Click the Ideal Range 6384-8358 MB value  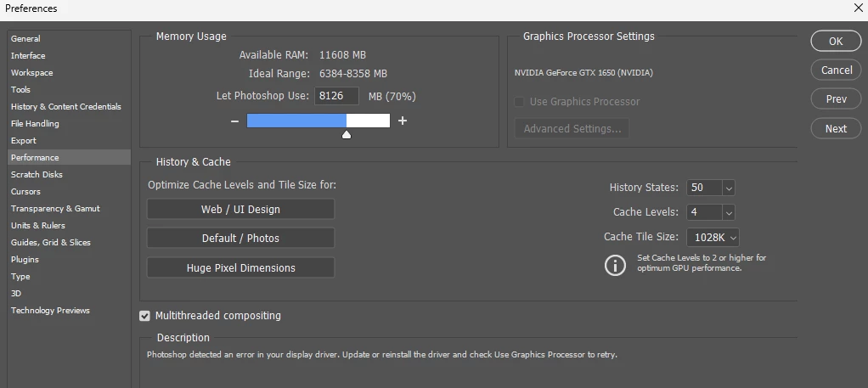[353, 74]
